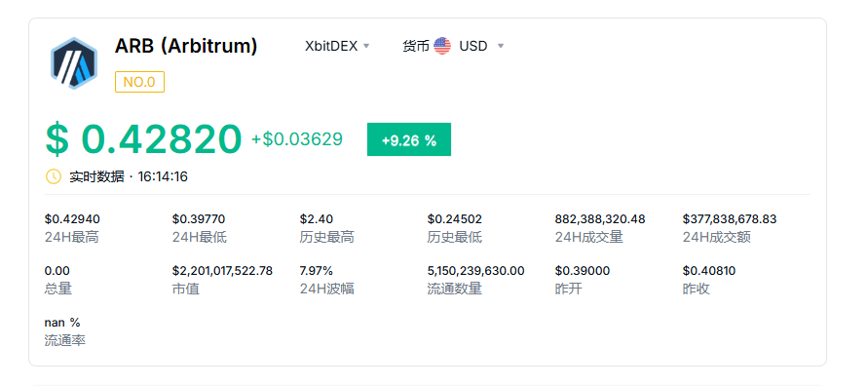Click the +9.26 % green change badge

(x=409, y=139)
